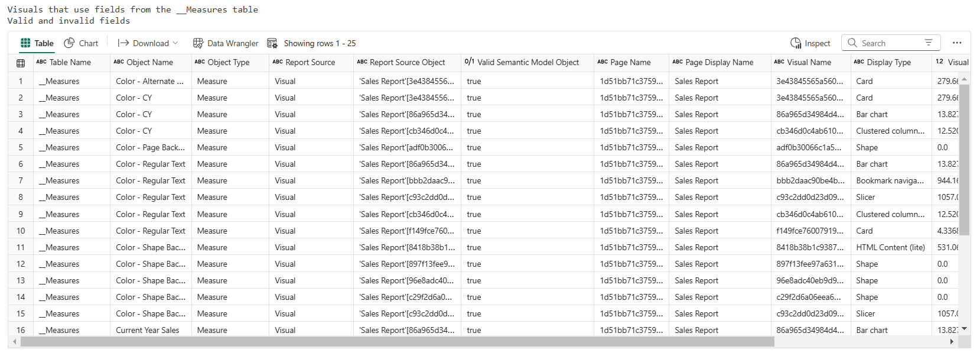Viewport: 980px width, 359px height.
Task: Launch Data Wrangler
Action: [226, 43]
